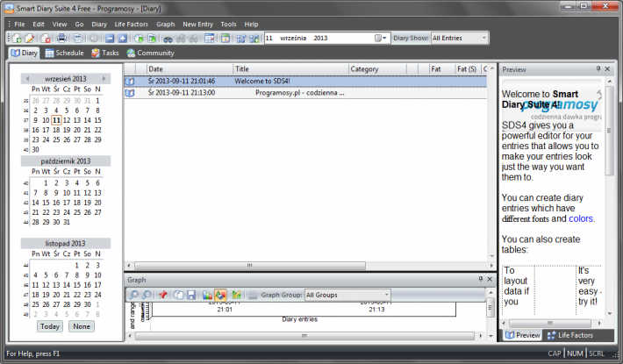Click the entry list horizontal scrollbar thumb
This screenshot has width=623, height=364.
click(249, 266)
